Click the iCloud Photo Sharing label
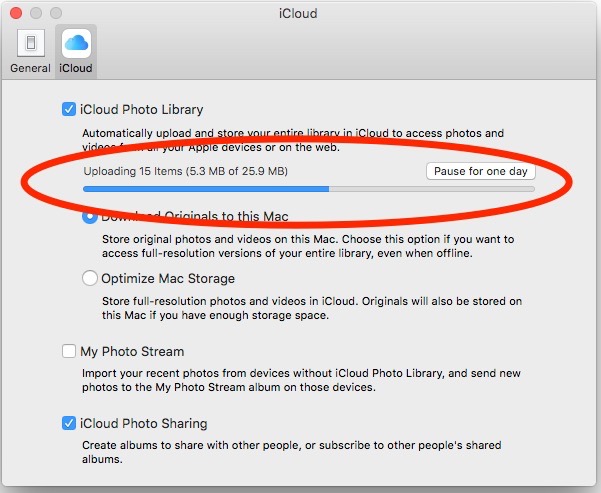 click(x=144, y=424)
